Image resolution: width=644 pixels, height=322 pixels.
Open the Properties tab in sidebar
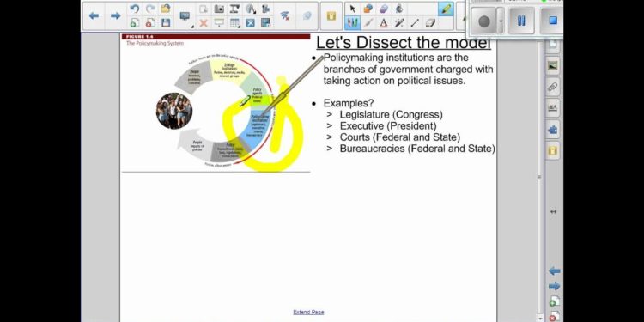pyautogui.click(x=553, y=108)
